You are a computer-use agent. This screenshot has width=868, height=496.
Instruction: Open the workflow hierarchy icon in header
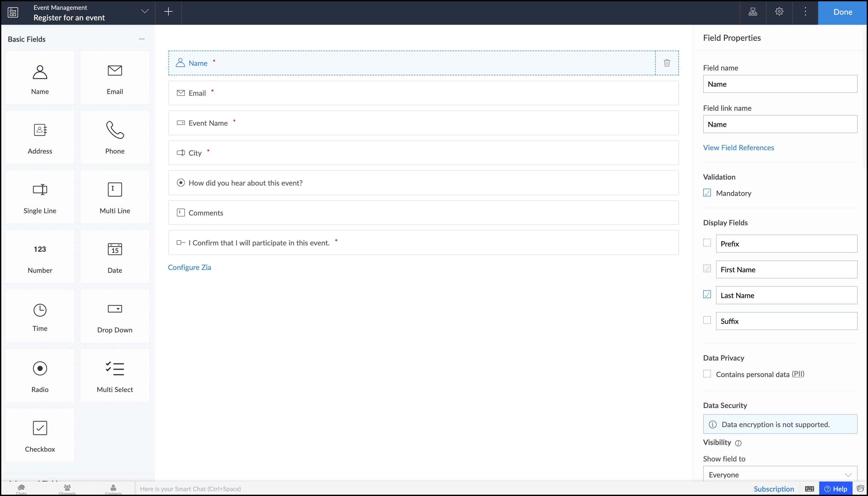tap(753, 12)
